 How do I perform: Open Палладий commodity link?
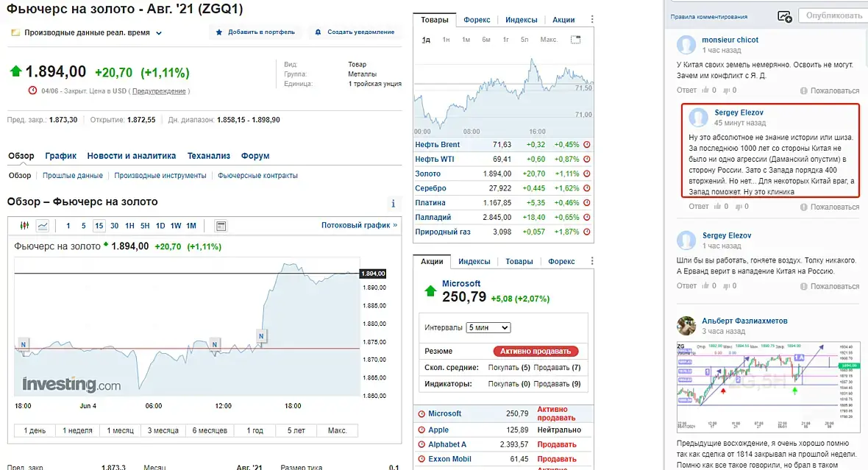pos(433,218)
